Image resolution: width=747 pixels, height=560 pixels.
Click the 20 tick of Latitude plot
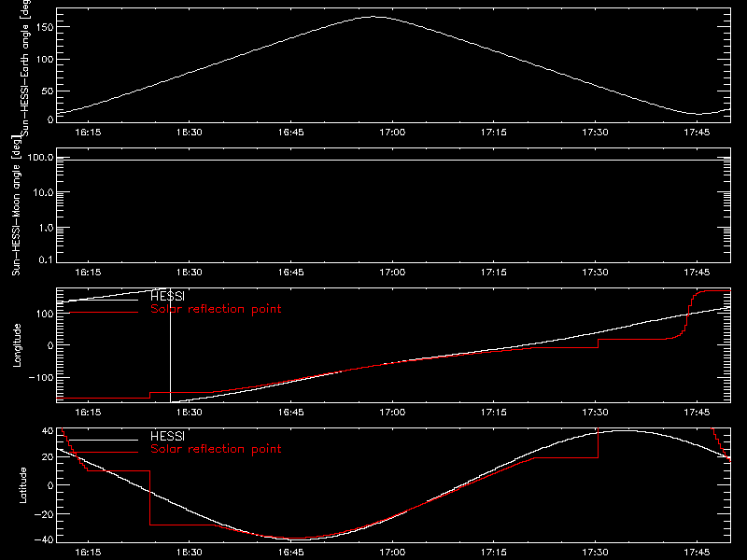point(48,457)
